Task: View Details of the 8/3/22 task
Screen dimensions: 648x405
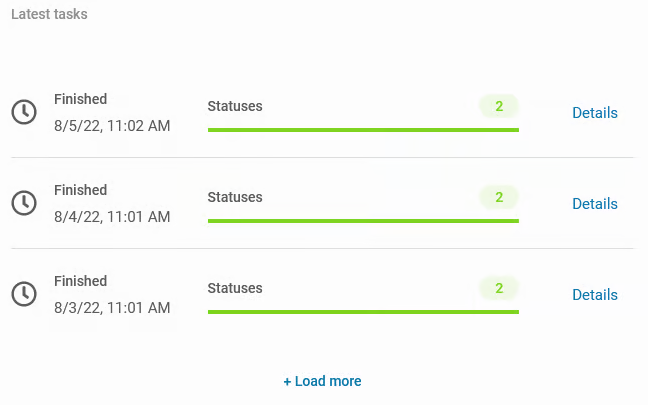Action: click(594, 295)
